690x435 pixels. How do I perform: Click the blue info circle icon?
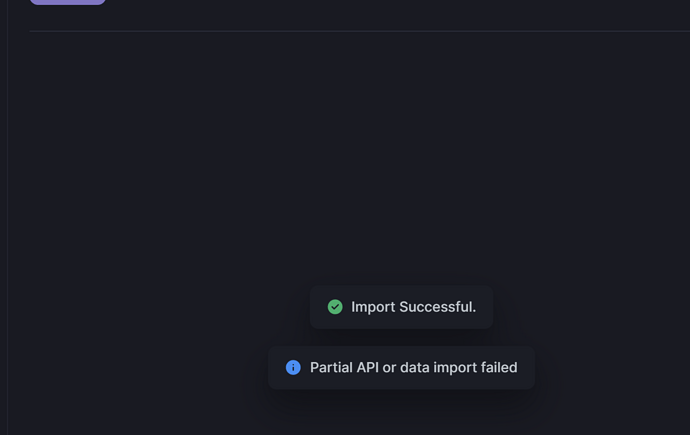[x=293, y=367]
